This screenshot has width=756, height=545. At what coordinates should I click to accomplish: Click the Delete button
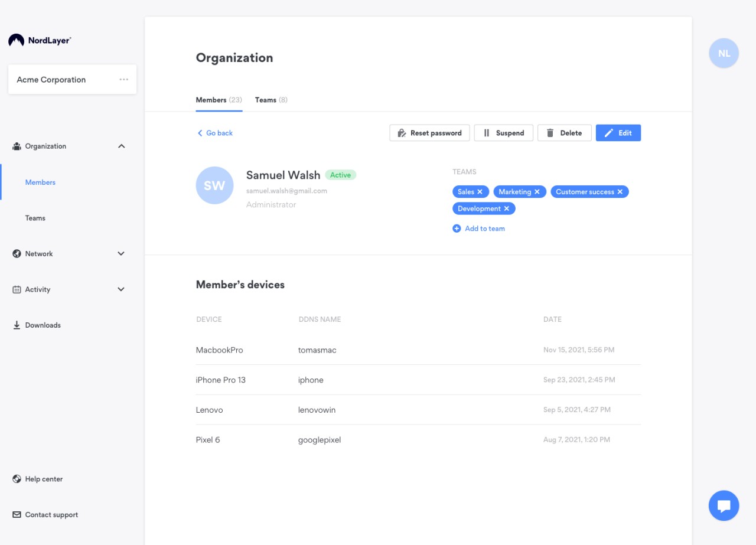[x=564, y=133]
